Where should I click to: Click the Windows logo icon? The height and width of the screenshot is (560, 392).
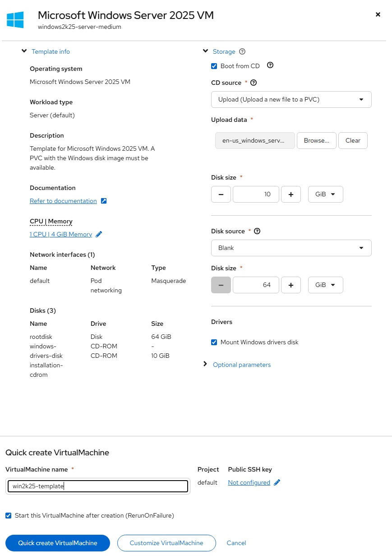tap(15, 20)
